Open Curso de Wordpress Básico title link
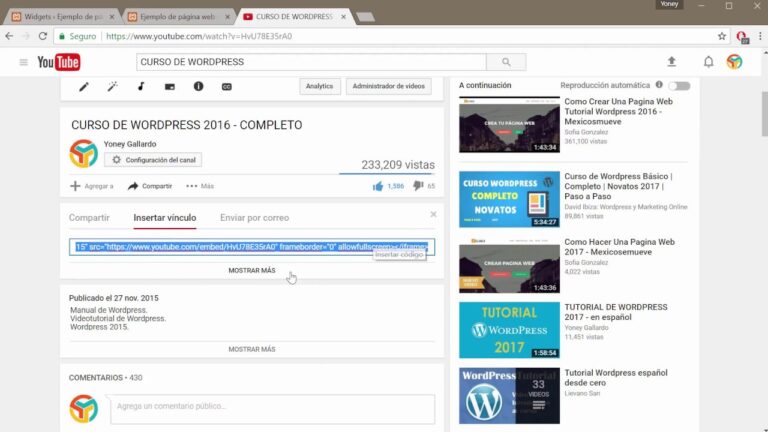This screenshot has height=432, width=768. click(618, 186)
